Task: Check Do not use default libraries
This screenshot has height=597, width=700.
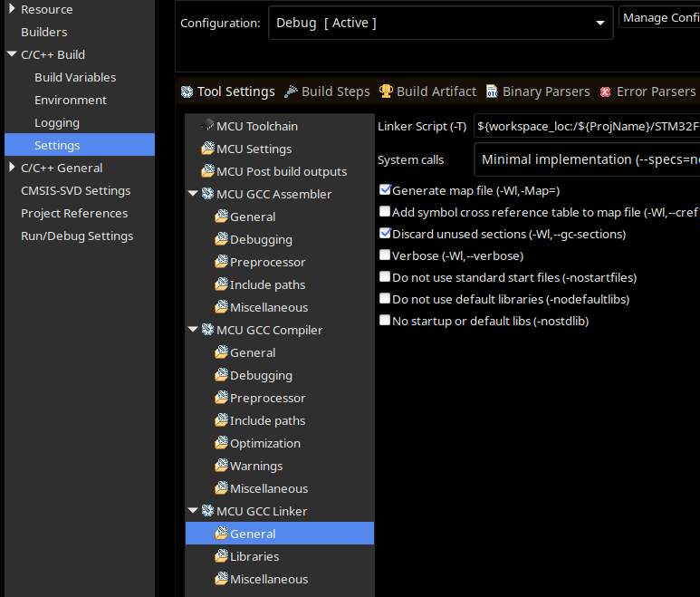Action: pos(385,298)
